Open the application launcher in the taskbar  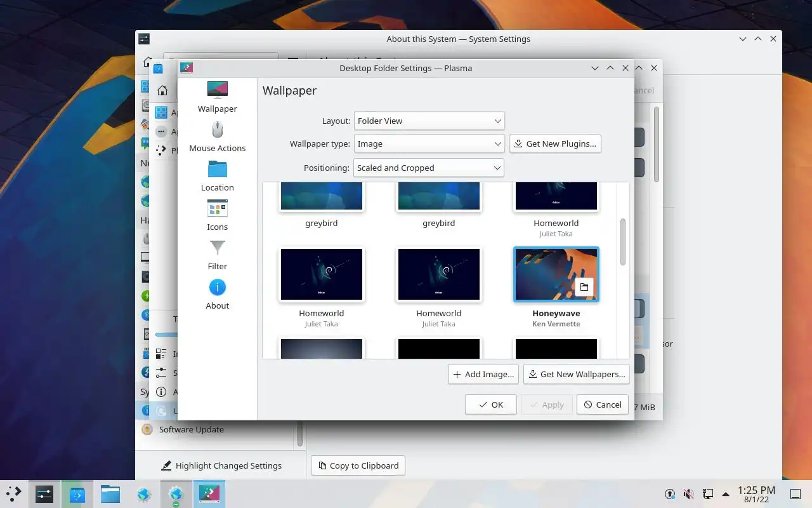coord(13,493)
